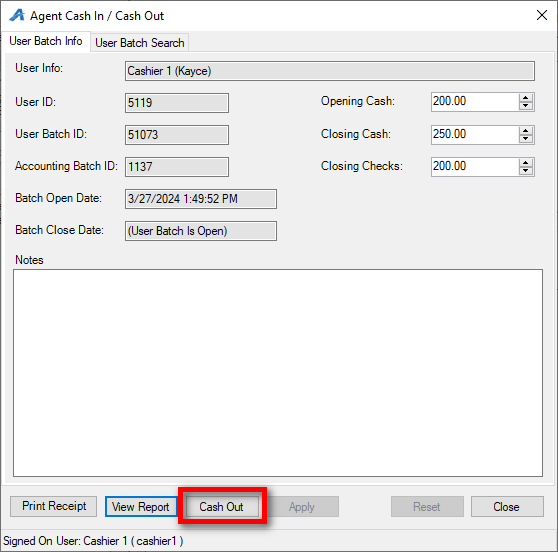This screenshot has height=552, width=558.
Task: Focus the Notes text area
Action: click(278, 373)
